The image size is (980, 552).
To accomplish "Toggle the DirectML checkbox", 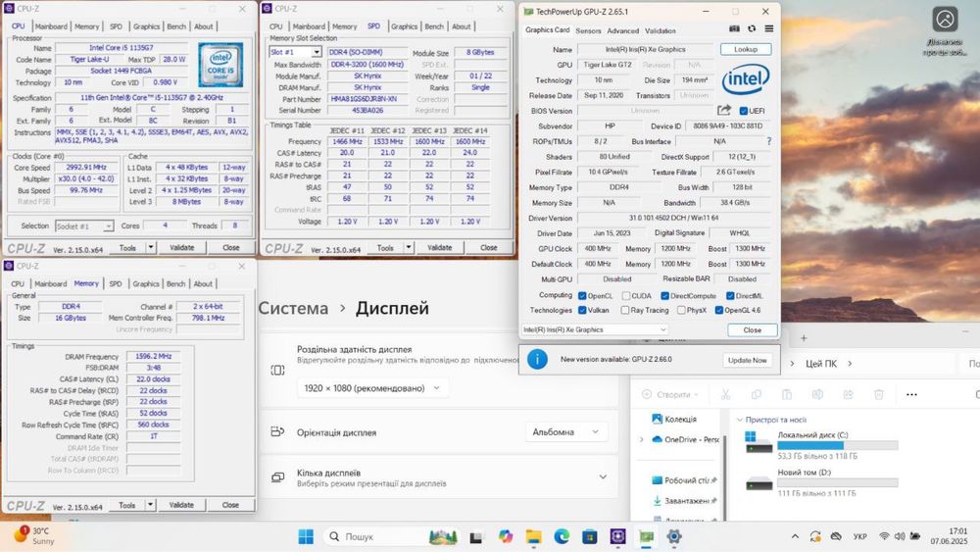I will [730, 296].
